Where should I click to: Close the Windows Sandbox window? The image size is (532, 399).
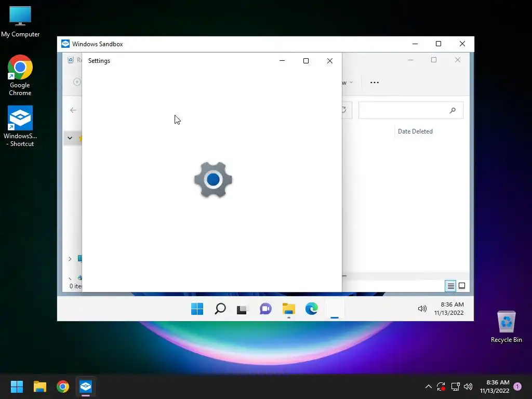462,44
